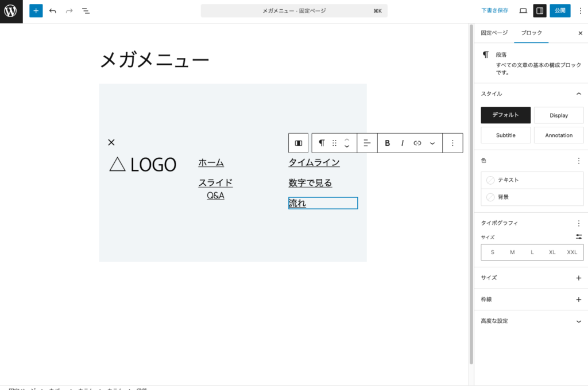Switch to the 固定ページ tab
Screen dimensions: 588x390
tap(493, 33)
